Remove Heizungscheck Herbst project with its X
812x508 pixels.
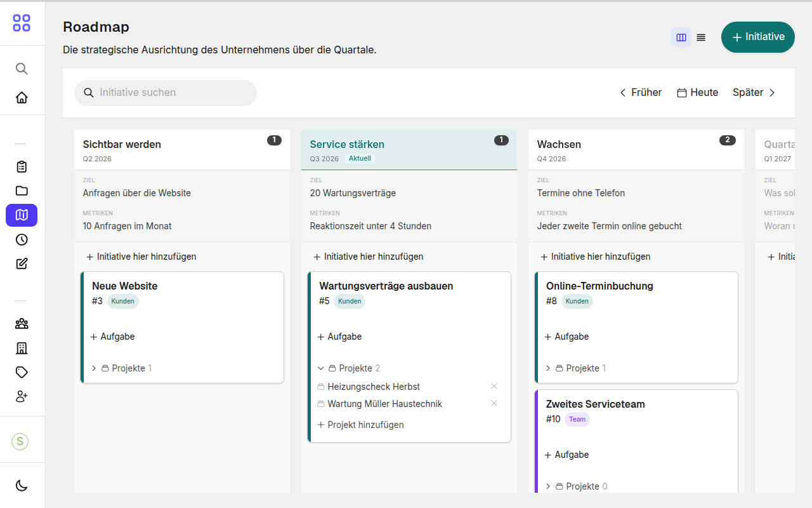(494, 386)
